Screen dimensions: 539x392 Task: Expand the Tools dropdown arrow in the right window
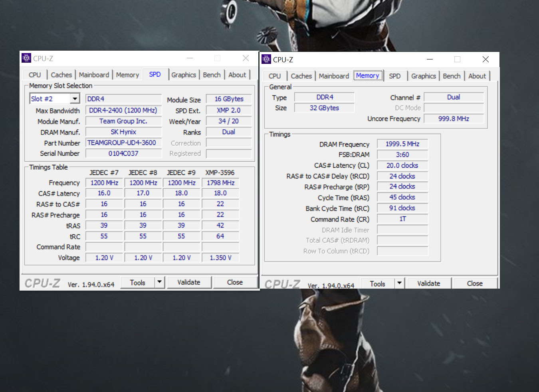399,283
